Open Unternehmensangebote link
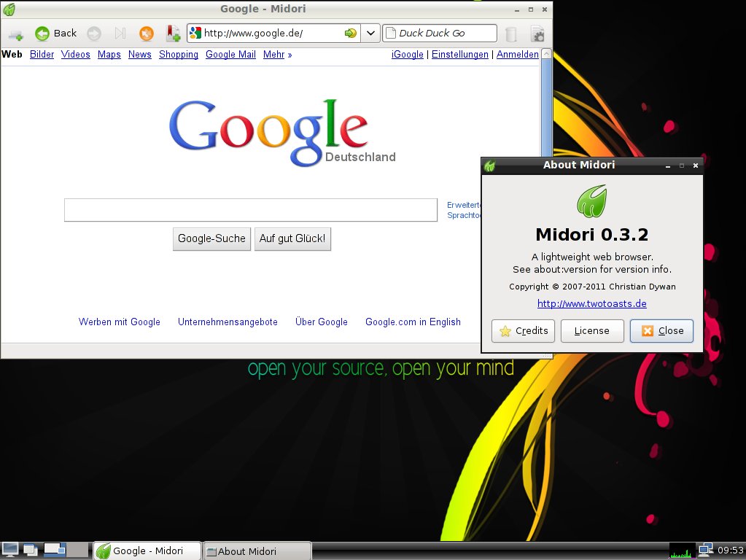The image size is (746, 560). tap(228, 322)
